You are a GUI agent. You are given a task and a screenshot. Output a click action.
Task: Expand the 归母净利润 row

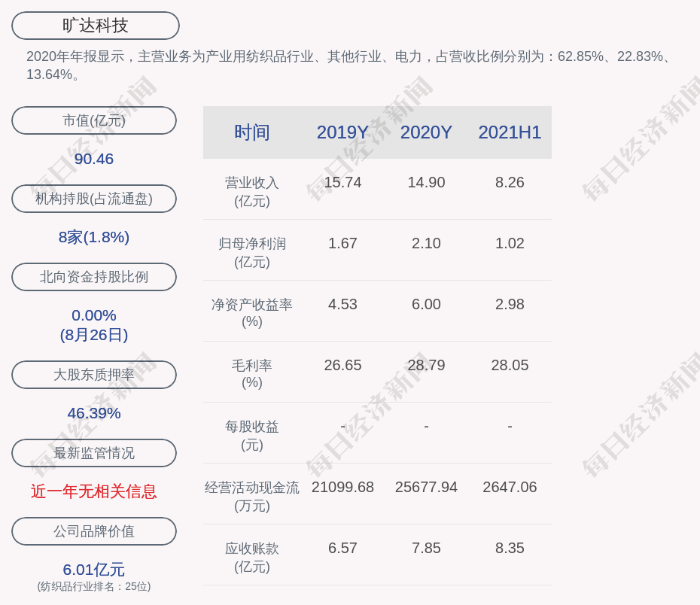coord(252,251)
